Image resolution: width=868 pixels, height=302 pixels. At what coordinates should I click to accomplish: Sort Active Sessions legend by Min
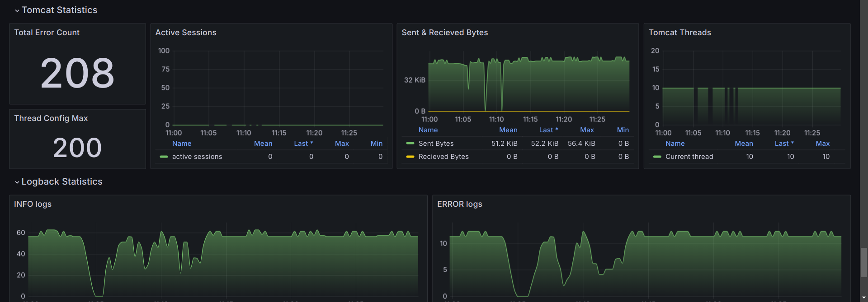tap(377, 144)
